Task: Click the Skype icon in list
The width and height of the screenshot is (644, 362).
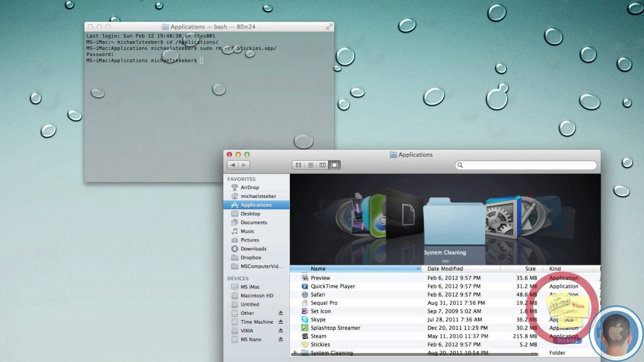Action: point(305,320)
